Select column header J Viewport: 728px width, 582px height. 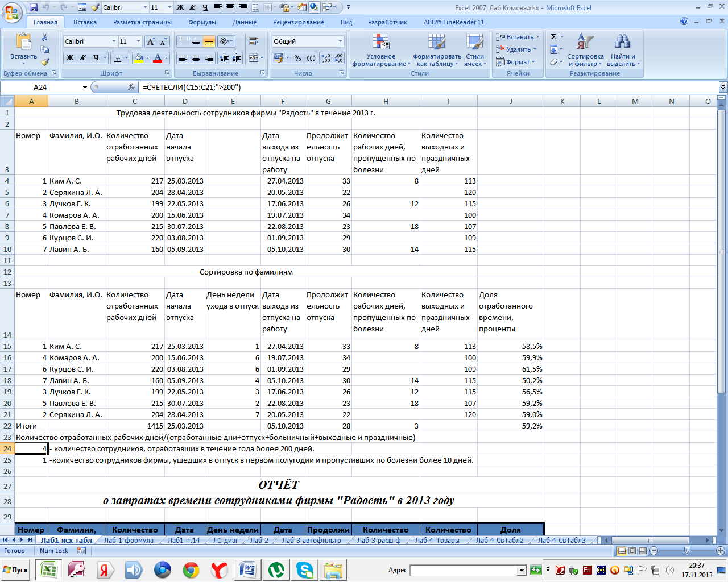(x=511, y=101)
